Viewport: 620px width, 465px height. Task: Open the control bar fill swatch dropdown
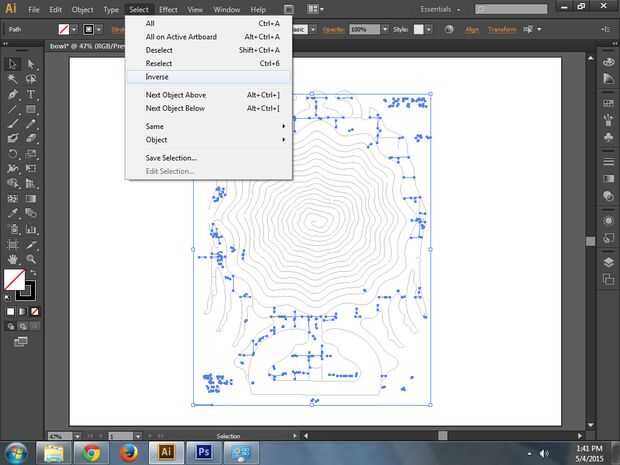click(x=74, y=29)
